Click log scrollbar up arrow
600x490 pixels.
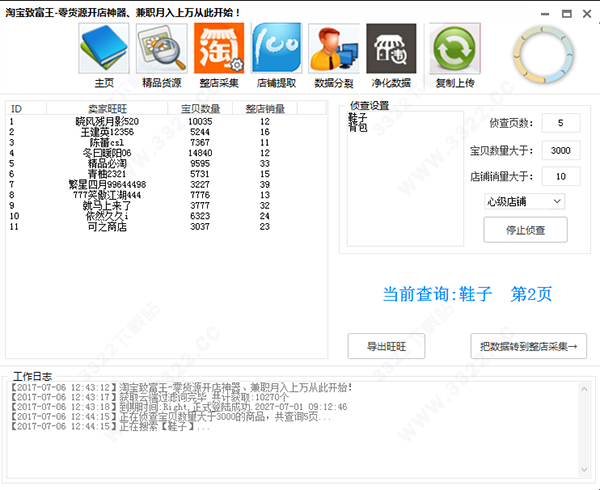[x=584, y=389]
